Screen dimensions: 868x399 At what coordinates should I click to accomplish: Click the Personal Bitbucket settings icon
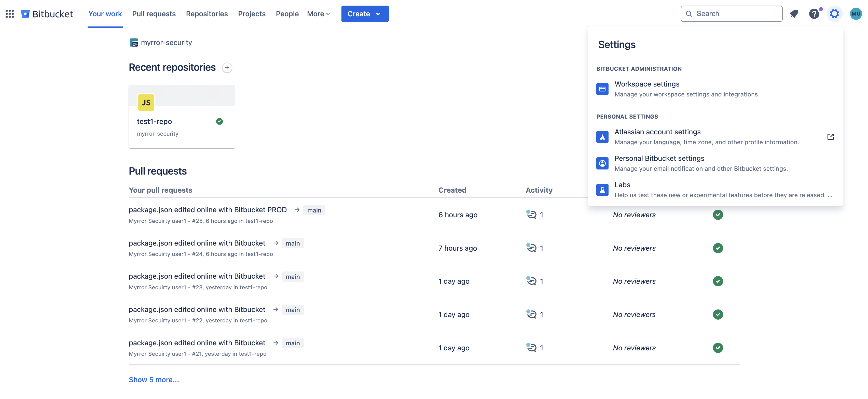pyautogui.click(x=602, y=163)
